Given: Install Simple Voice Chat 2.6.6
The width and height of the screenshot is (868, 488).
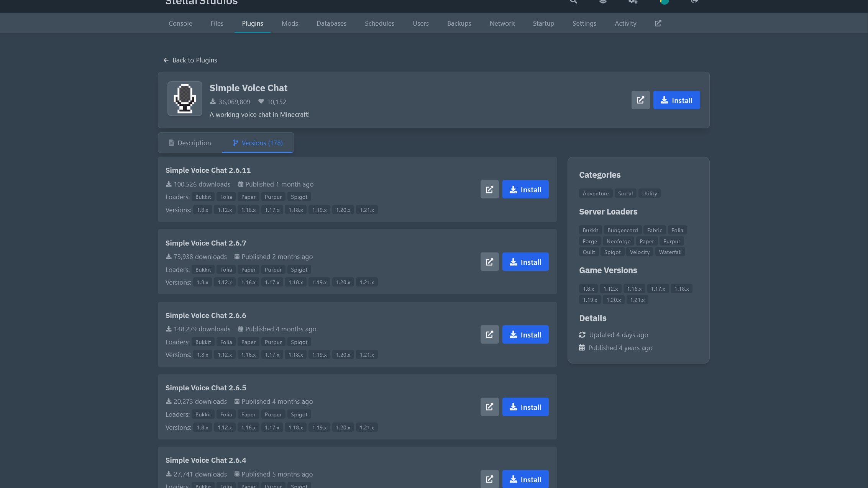Looking at the screenshot, I should point(525,335).
